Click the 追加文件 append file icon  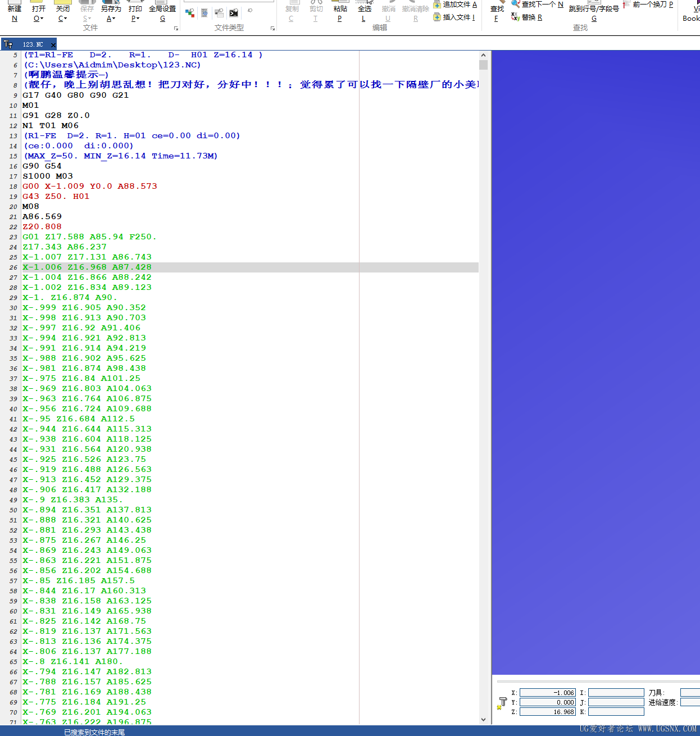[438, 4]
